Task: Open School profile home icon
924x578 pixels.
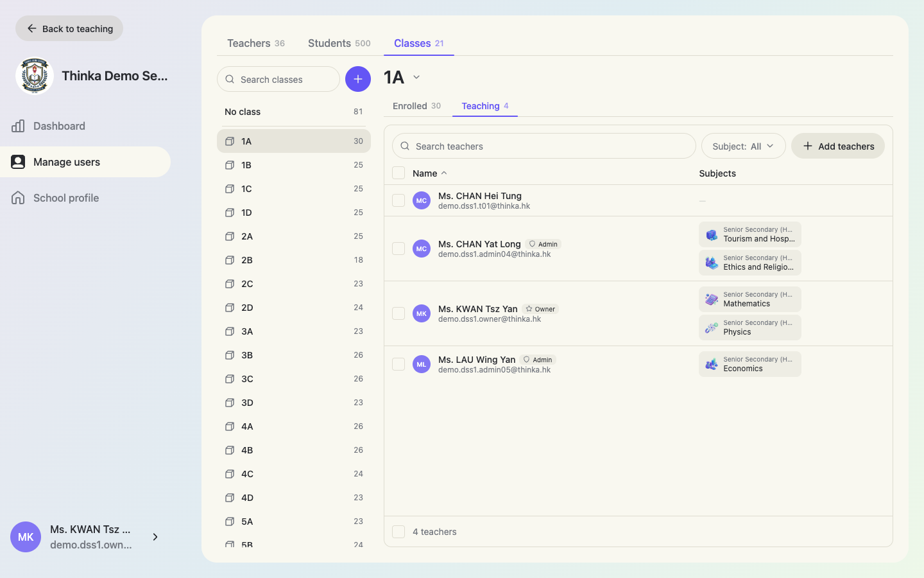Action: point(18,198)
